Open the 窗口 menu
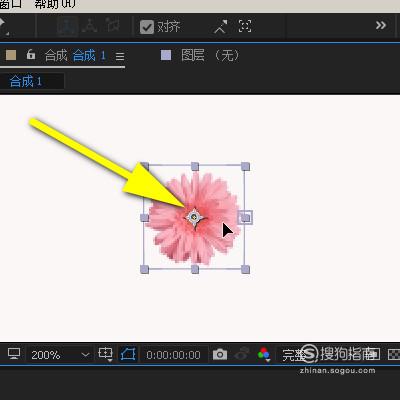 point(11,4)
